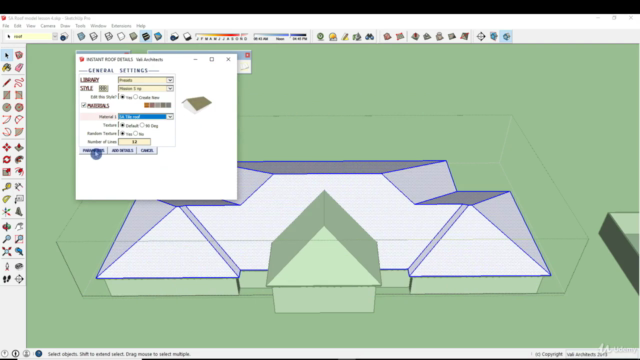Select the Scale tool
This screenshot has width=640, height=360.
pyautogui.click(x=7, y=172)
